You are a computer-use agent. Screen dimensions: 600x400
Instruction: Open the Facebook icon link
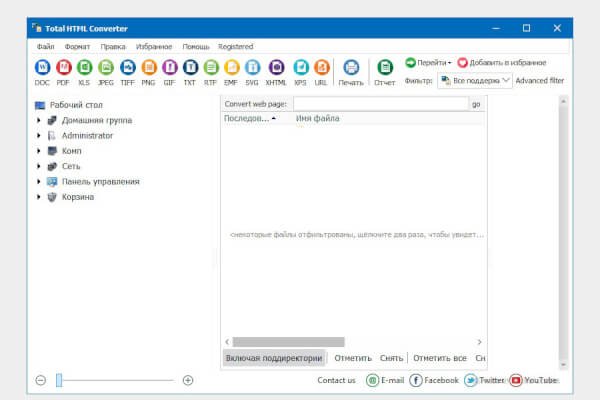click(416, 380)
